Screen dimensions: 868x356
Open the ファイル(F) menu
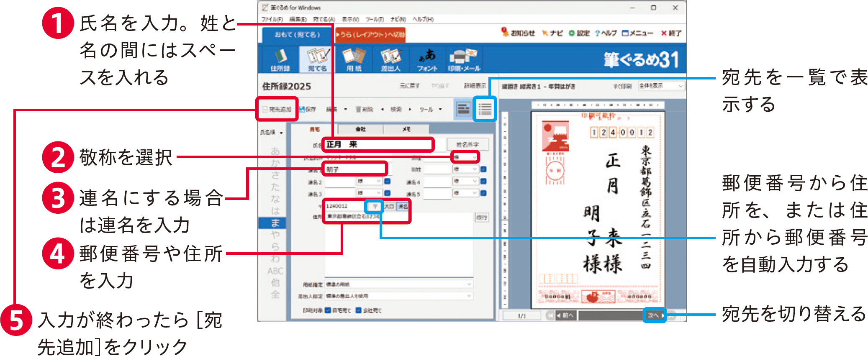(x=272, y=19)
